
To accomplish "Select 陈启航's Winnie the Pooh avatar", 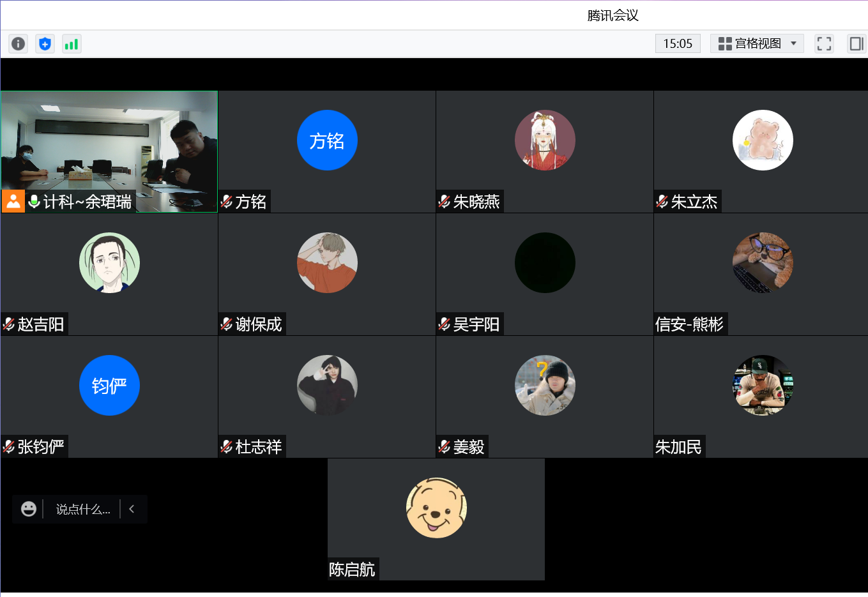I will click(x=436, y=507).
